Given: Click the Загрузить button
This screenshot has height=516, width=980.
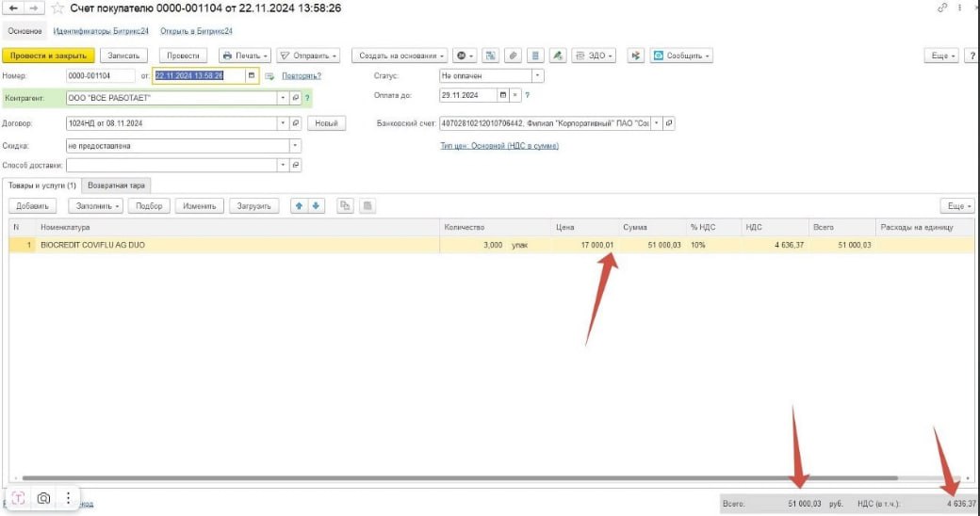Looking at the screenshot, I should tap(253, 206).
